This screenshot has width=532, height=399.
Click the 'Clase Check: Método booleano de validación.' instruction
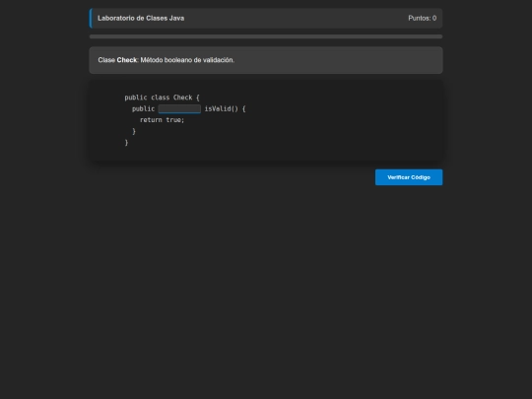(166, 60)
